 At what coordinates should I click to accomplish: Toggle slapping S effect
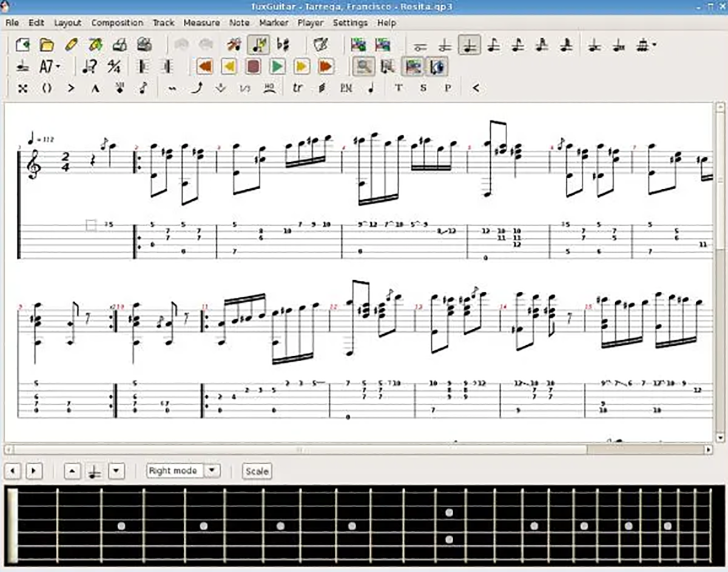423,88
